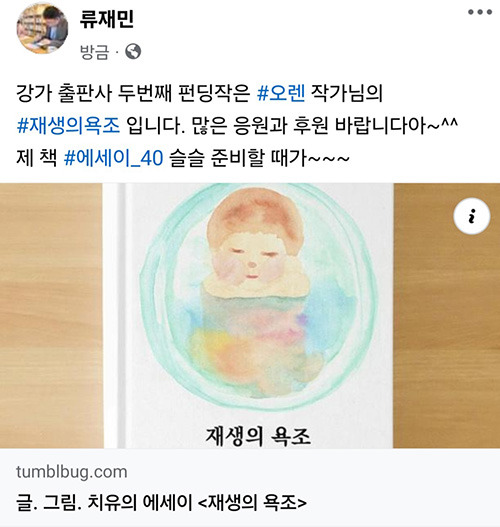The height and width of the screenshot is (527, 500).
Task: Open the #에세이_40 hashtag
Action: 114,158
